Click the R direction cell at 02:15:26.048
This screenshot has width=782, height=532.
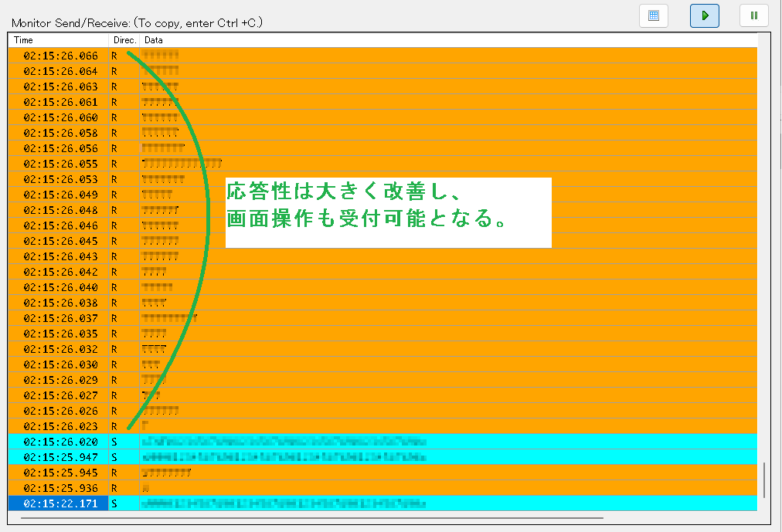point(114,210)
